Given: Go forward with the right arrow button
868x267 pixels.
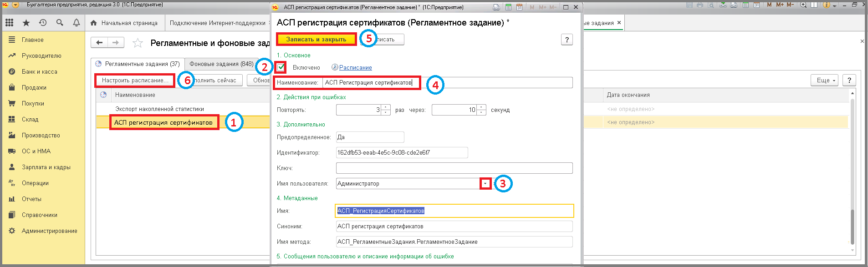Looking at the screenshot, I should (116, 43).
